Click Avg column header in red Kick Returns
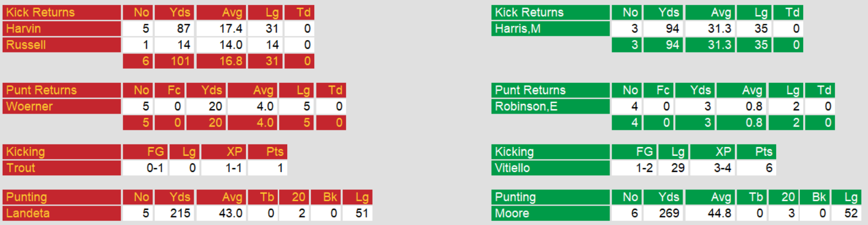This screenshot has height=225, width=868. (x=221, y=12)
